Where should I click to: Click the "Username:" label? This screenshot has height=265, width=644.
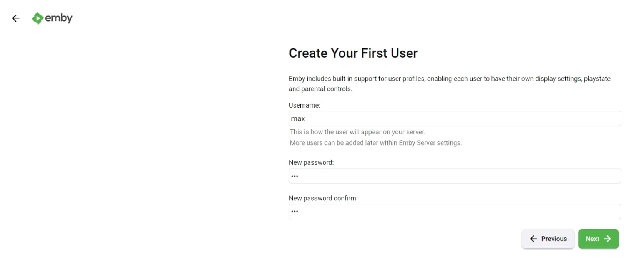click(x=304, y=105)
